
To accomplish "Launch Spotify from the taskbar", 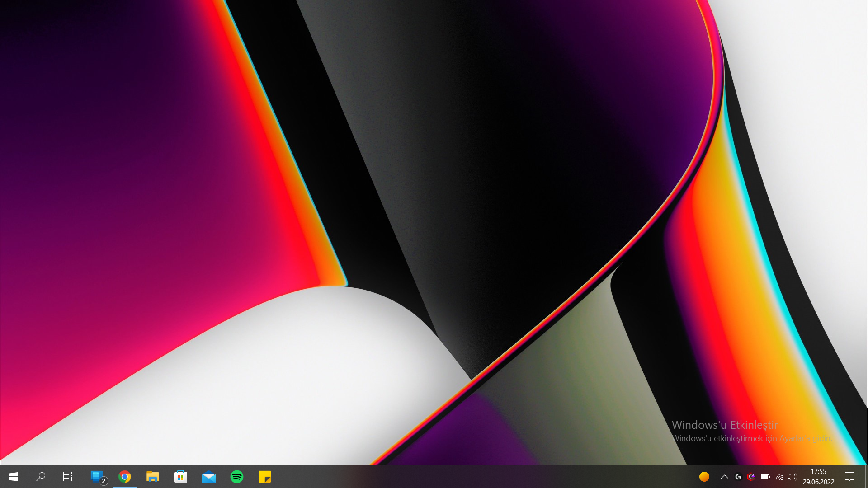I will pyautogui.click(x=237, y=477).
